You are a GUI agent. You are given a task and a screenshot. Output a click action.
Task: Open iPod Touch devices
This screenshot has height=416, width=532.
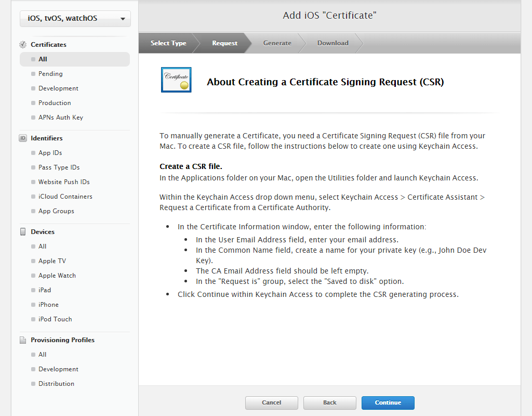(55, 319)
